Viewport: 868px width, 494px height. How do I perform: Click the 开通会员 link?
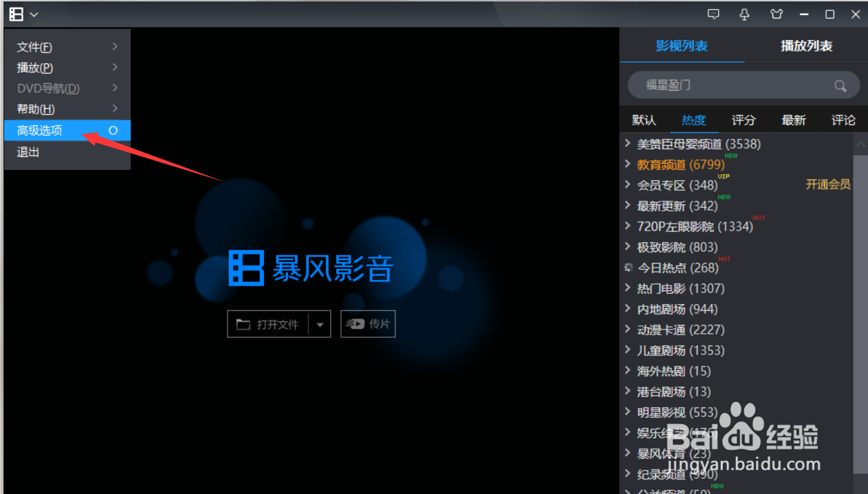tap(828, 184)
